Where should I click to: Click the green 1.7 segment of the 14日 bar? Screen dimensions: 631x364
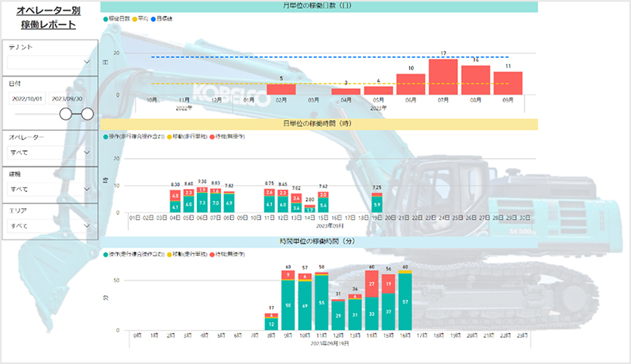310,210
